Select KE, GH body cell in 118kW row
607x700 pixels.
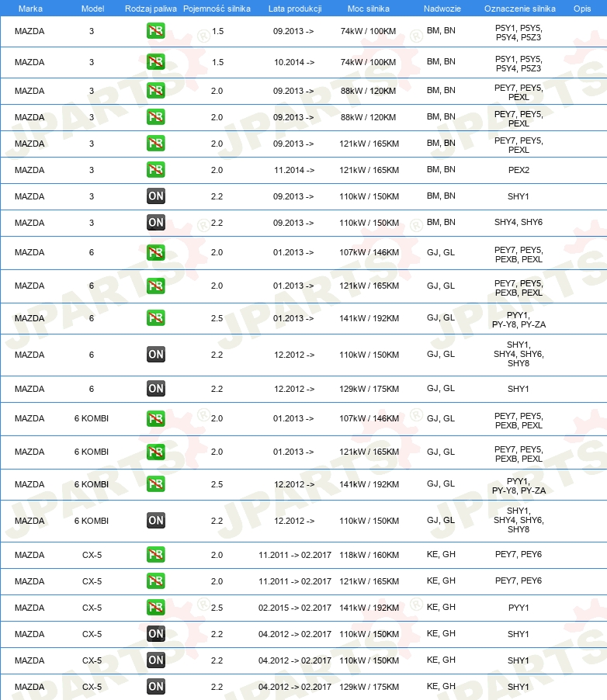(x=441, y=554)
